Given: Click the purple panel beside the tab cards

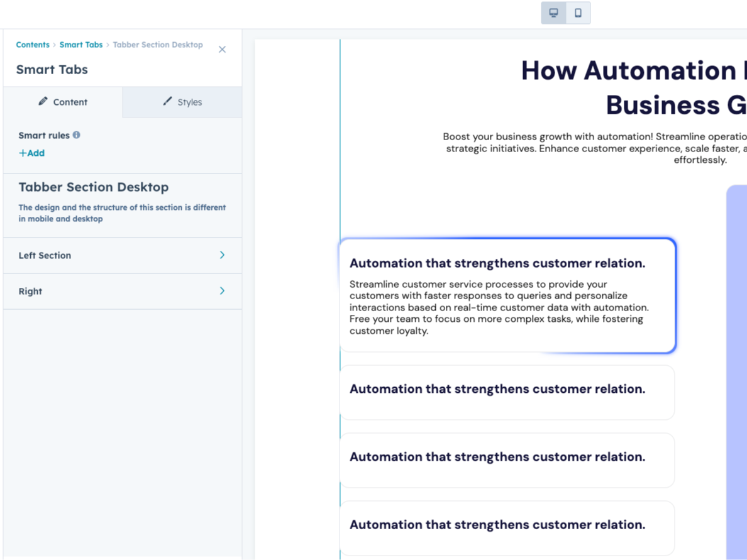Looking at the screenshot, I should [x=736, y=371].
